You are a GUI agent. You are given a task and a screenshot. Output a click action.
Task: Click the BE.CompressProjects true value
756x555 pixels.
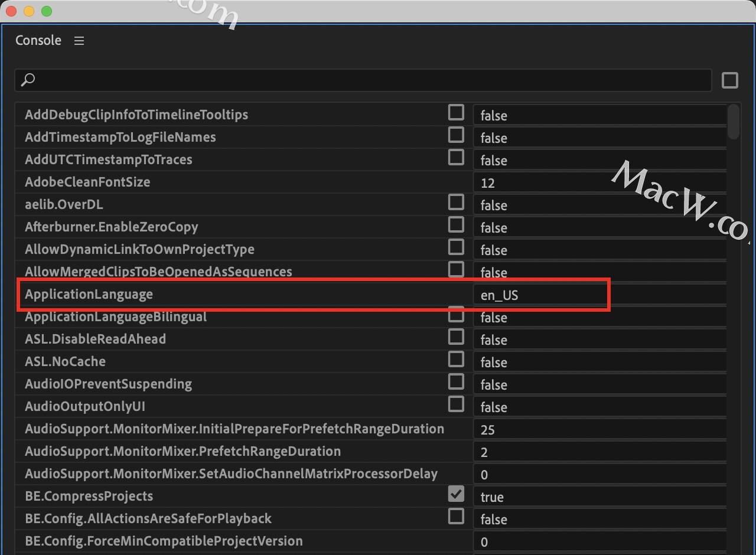(x=600, y=497)
